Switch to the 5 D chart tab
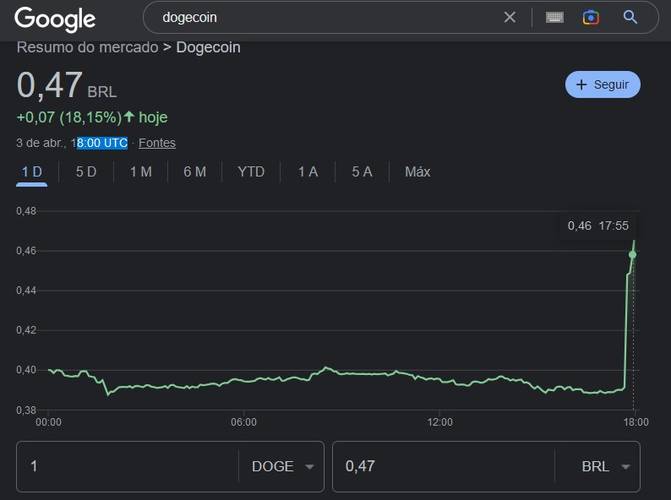 coord(86,172)
